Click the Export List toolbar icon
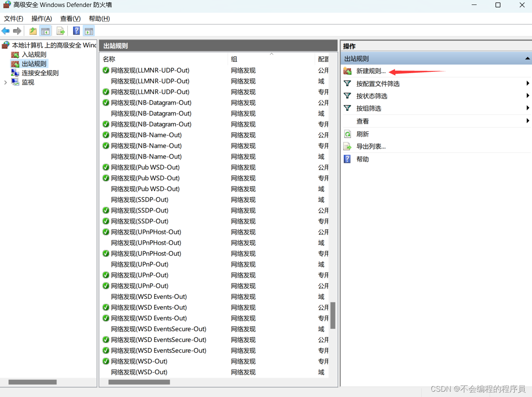This screenshot has height=397, width=532. tap(61, 31)
